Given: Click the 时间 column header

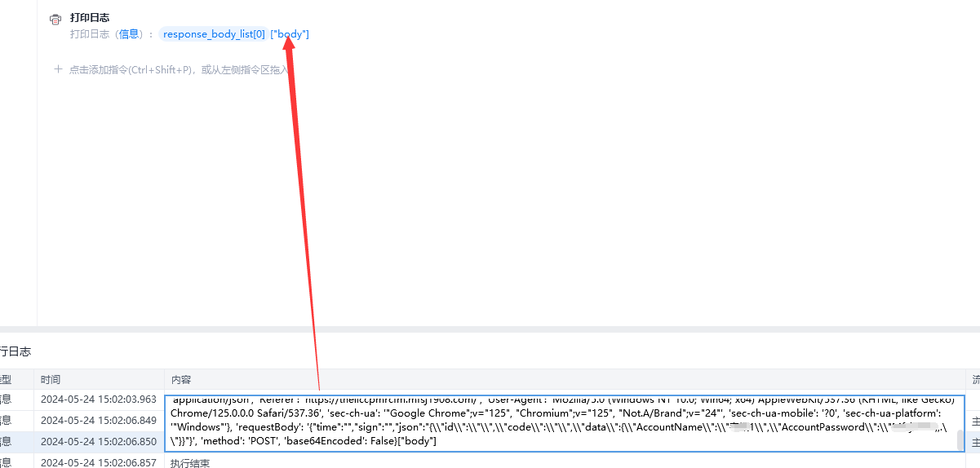Looking at the screenshot, I should [51, 380].
